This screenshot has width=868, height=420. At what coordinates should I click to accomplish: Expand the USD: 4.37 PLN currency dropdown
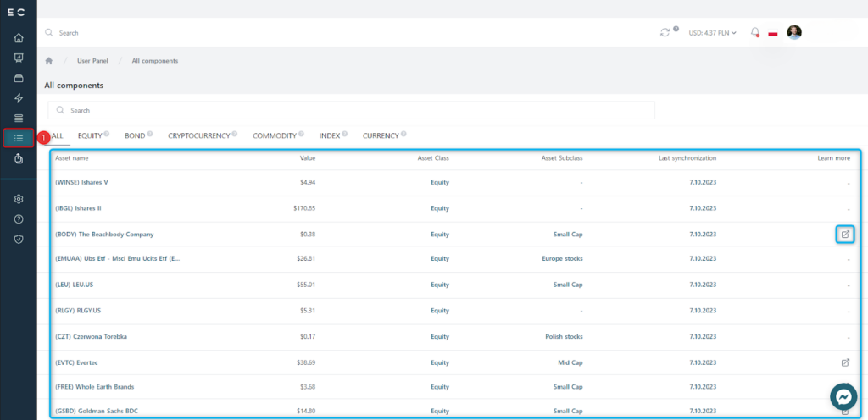click(x=712, y=33)
